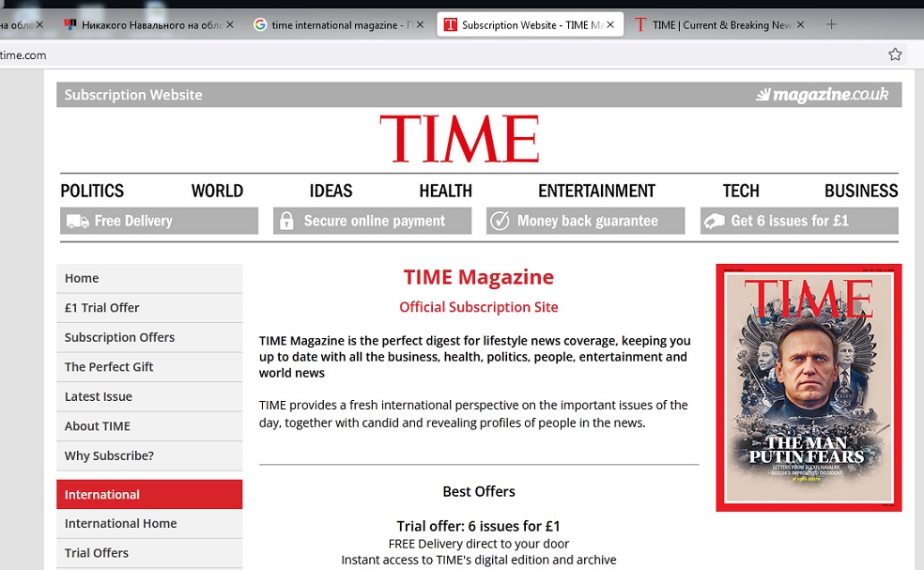Click the TIME favicon on Subscription Website tab

click(450, 24)
